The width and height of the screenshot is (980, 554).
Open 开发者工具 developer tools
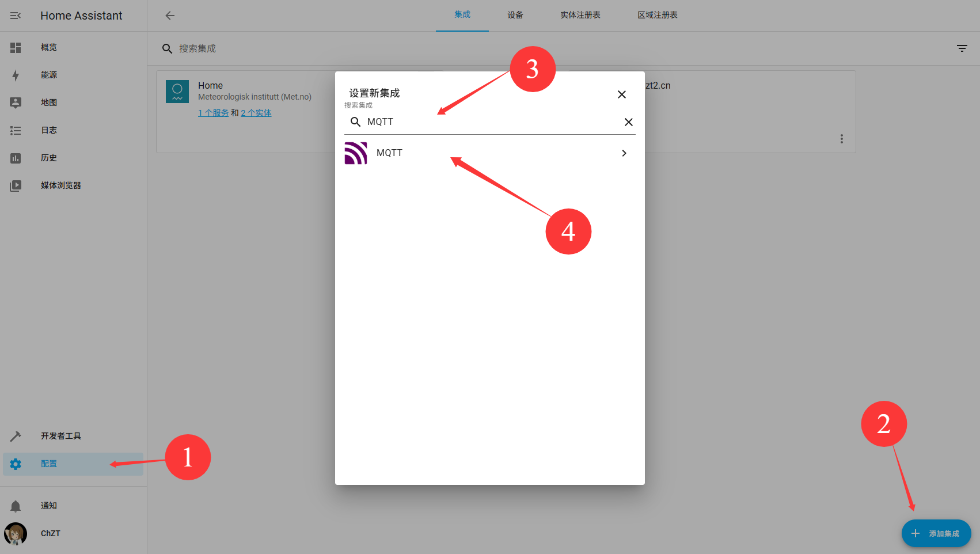60,436
